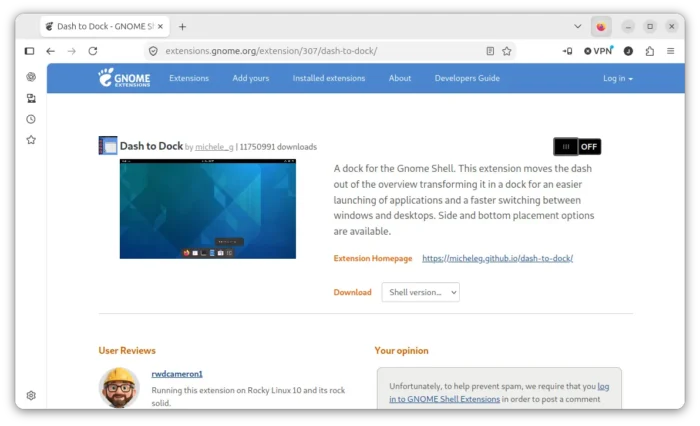
Task: Open the hamburger application menu
Action: coord(671,51)
